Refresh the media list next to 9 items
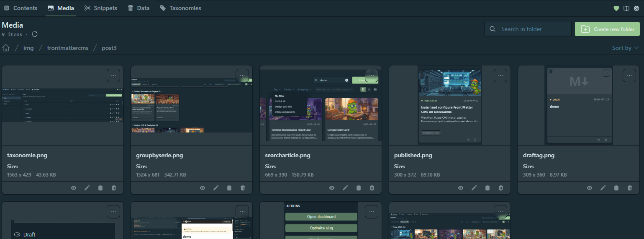Screen dimensions: 644x239 click(35, 34)
